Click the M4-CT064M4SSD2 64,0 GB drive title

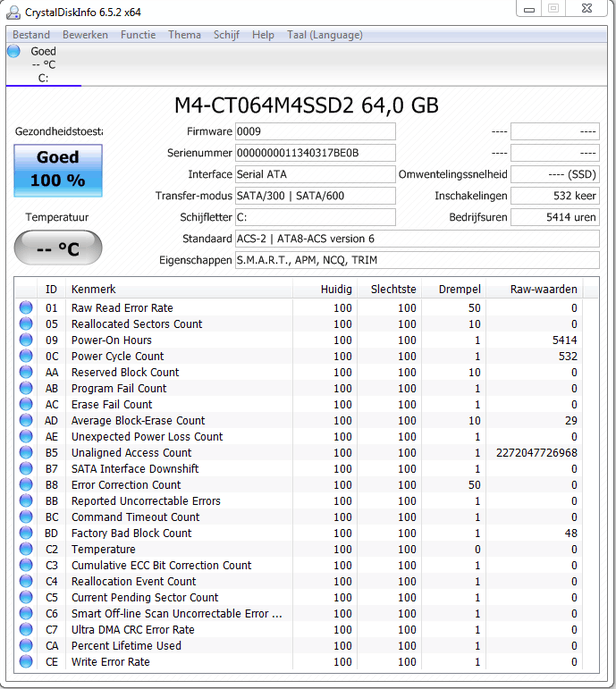(x=306, y=105)
